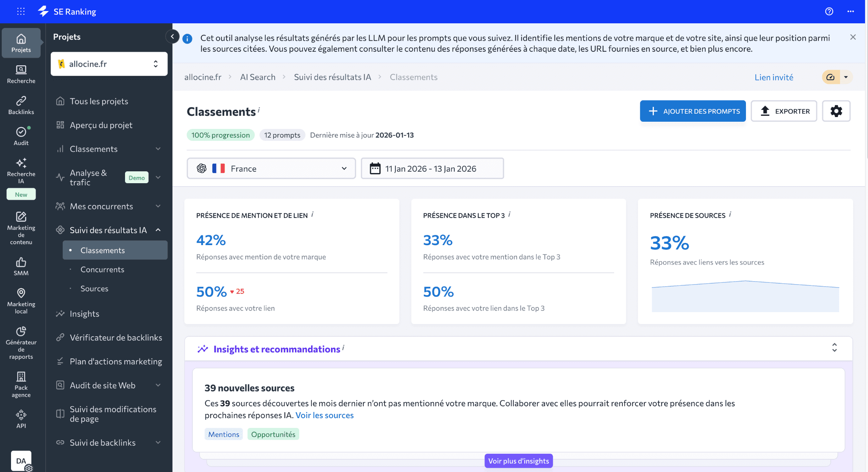This screenshot has width=868, height=472.
Task: Select the Recherche tool in sidebar
Action: pos(21,74)
